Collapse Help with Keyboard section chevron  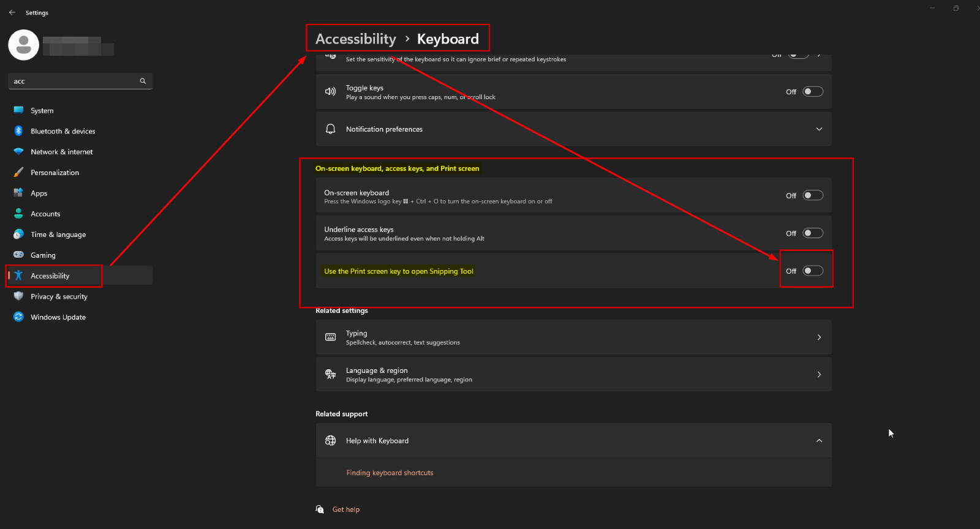pyautogui.click(x=819, y=441)
